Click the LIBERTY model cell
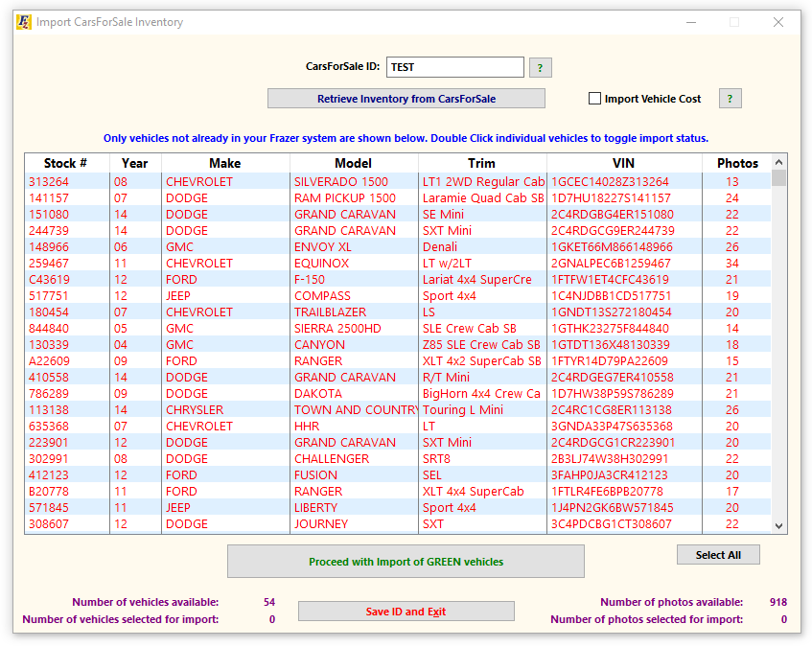The image size is (812, 647). [315, 508]
